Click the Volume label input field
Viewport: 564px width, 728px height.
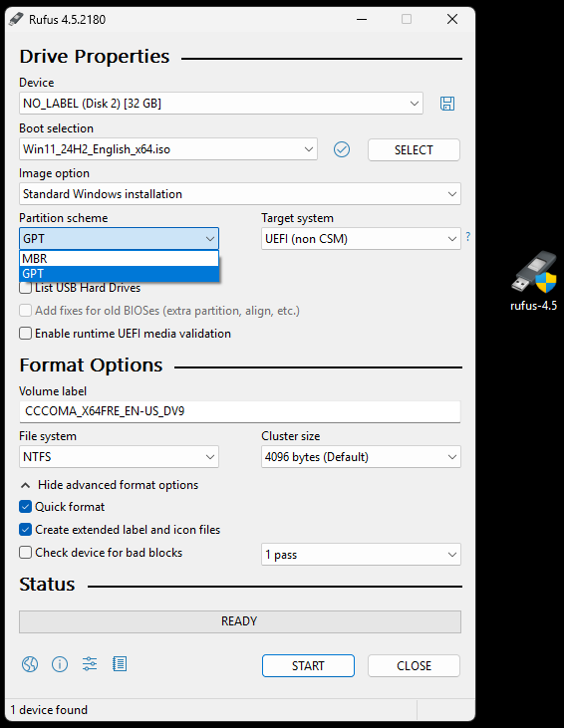240,411
